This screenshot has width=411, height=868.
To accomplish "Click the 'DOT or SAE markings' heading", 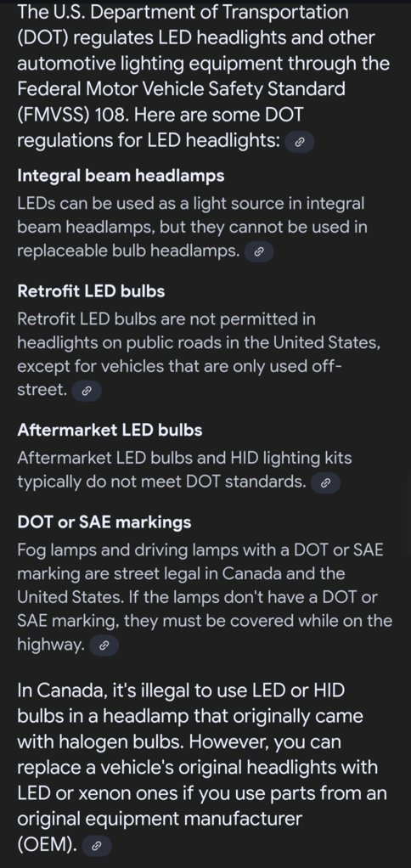I will [x=104, y=522].
